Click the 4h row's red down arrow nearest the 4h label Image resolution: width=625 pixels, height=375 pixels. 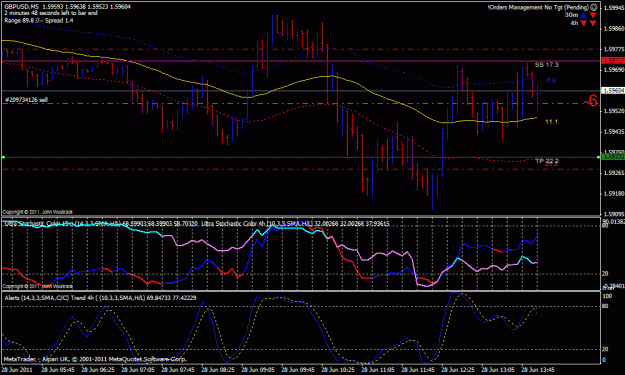[584, 23]
